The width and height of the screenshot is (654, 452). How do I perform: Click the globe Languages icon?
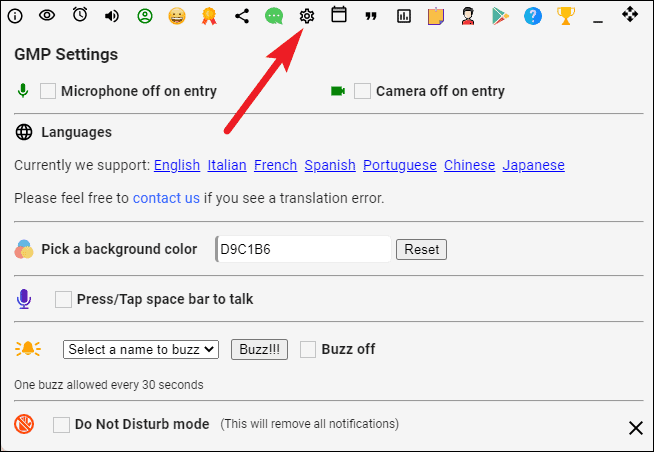pos(24,132)
